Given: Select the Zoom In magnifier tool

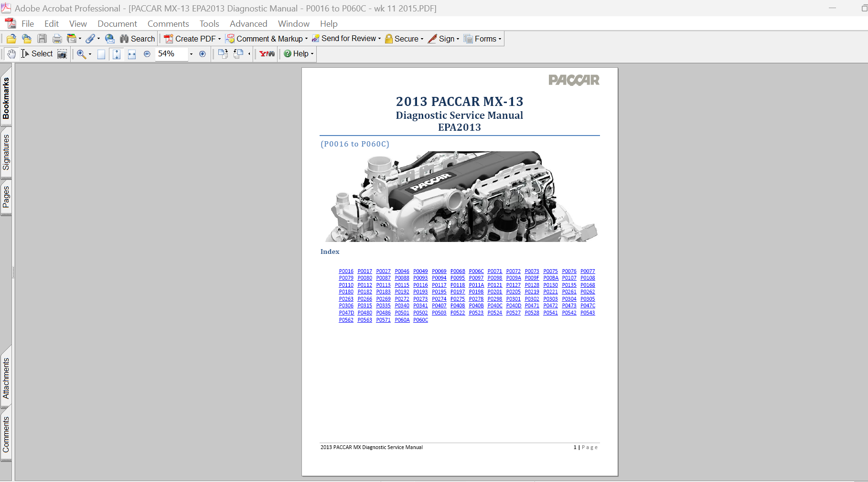Looking at the screenshot, I should tap(81, 54).
